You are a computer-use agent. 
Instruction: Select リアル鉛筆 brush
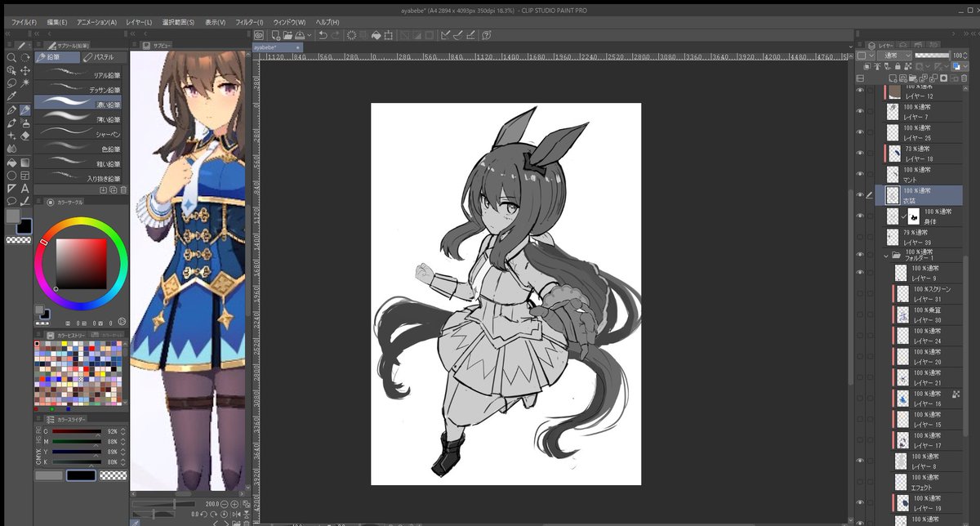[x=79, y=74]
